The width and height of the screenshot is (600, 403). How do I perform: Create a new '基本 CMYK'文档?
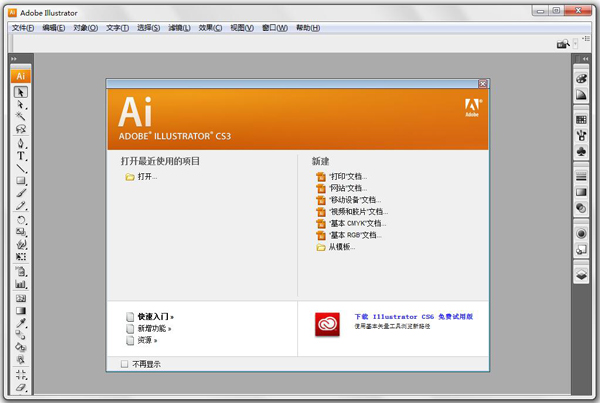click(358, 223)
